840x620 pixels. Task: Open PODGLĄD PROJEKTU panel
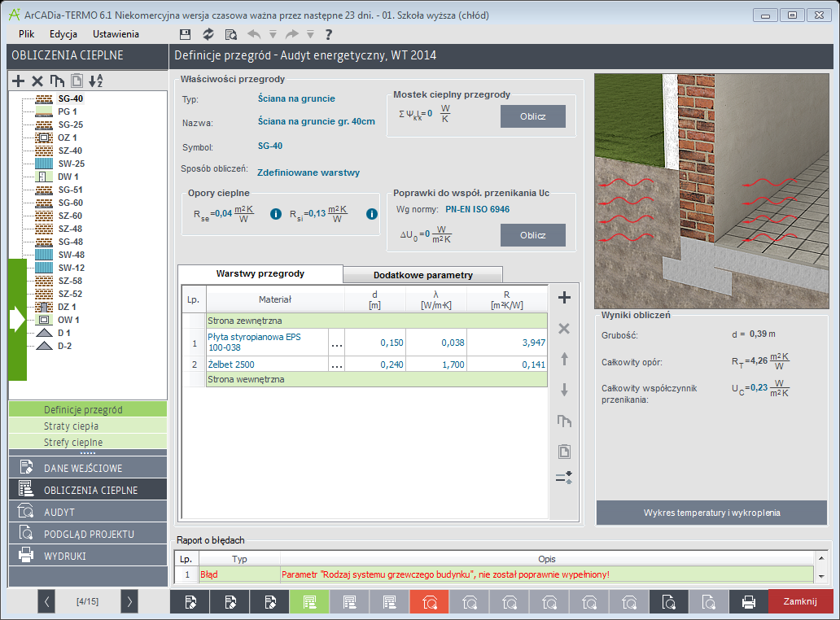[x=88, y=534]
